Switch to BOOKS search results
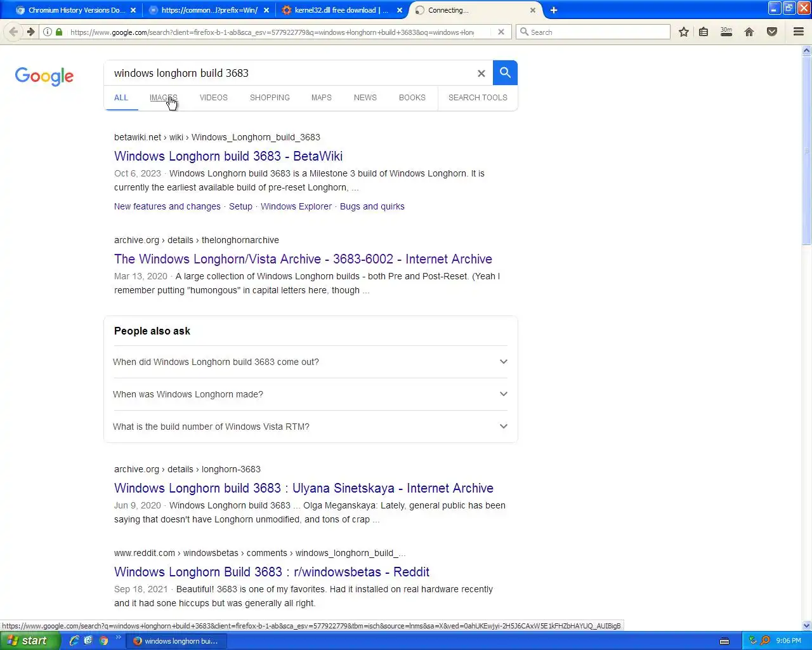Screen dimensions: 812x650 click(x=412, y=98)
